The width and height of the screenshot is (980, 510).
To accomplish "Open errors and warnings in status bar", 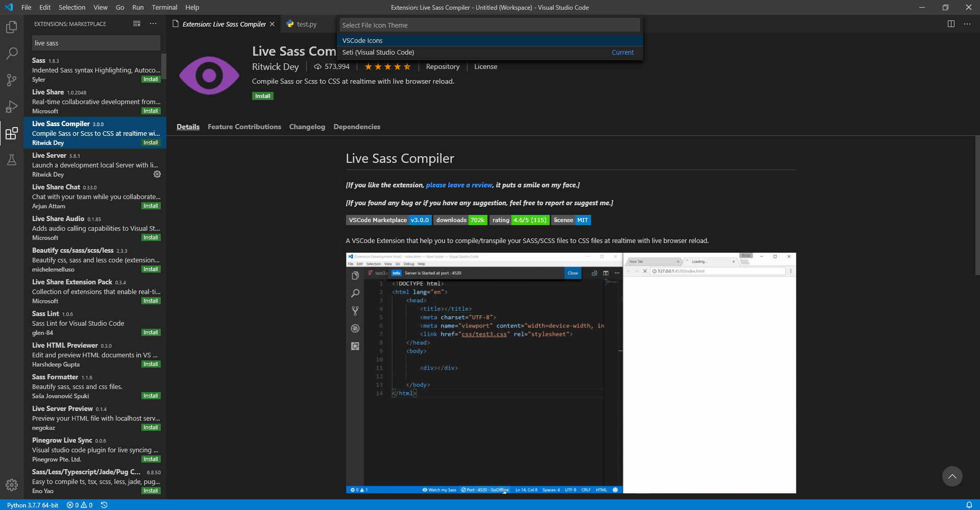I will point(80,505).
